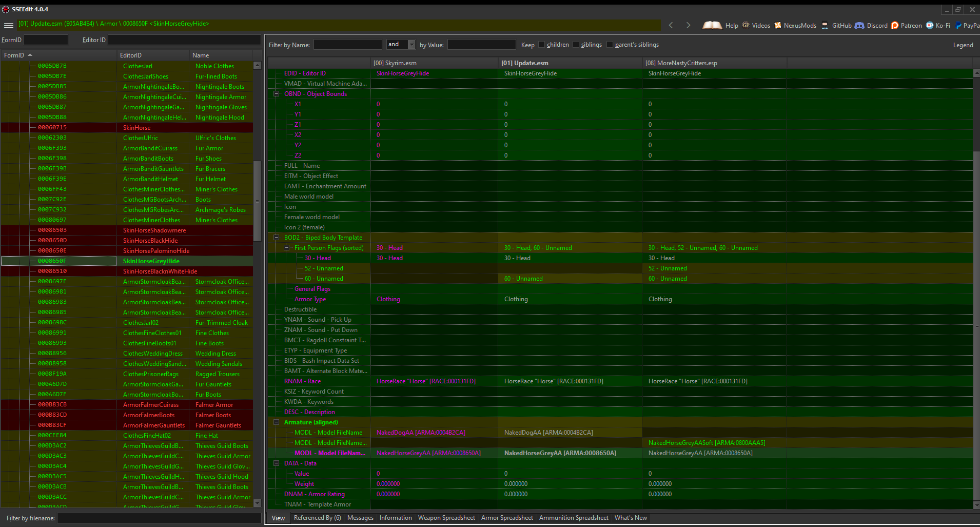Viewport: 980px width, 527px height.
Task: Switch to the Referenced By (6) tab
Action: pos(317,518)
